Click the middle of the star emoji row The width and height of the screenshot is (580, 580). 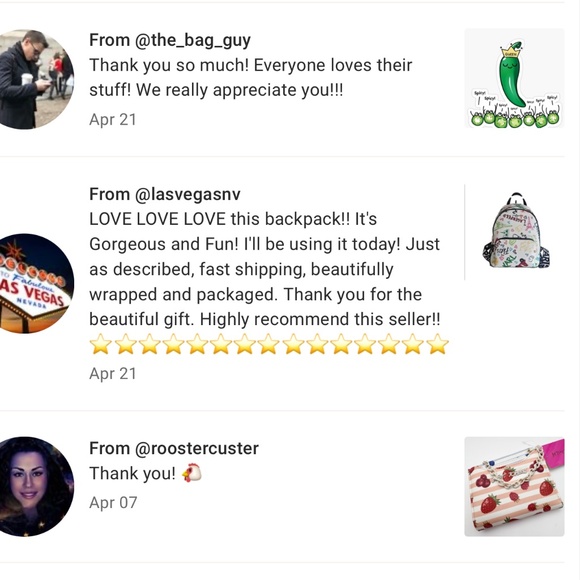(x=269, y=344)
